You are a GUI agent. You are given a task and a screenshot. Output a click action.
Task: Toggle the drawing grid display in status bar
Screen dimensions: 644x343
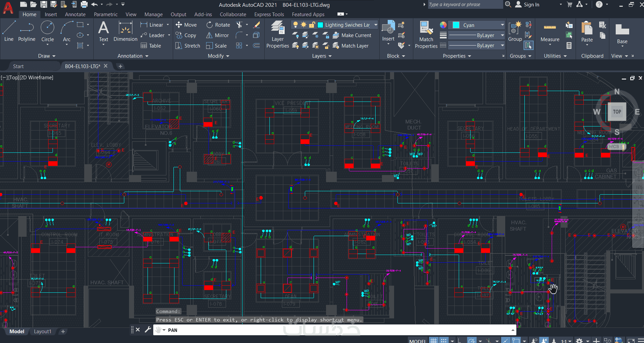(433, 341)
